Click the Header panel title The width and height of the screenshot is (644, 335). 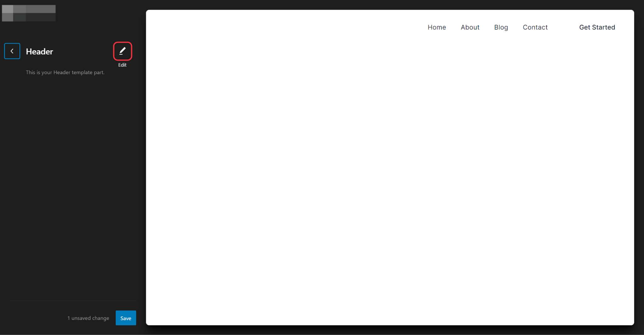click(x=39, y=52)
